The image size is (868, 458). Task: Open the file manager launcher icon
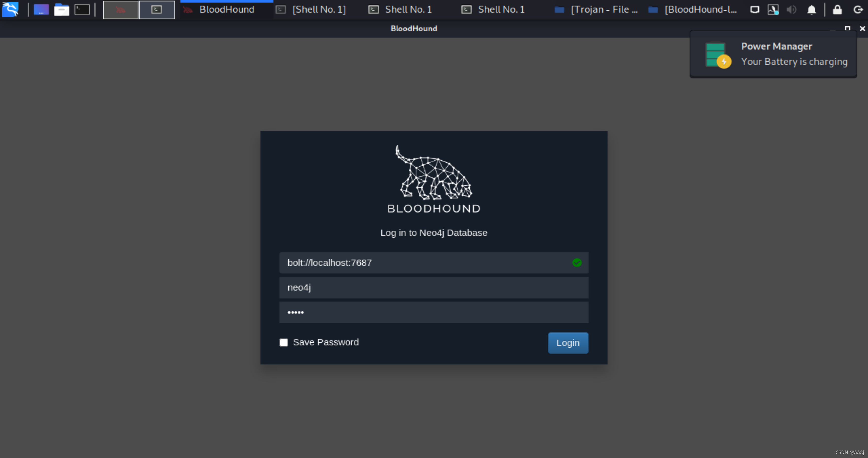coord(61,9)
